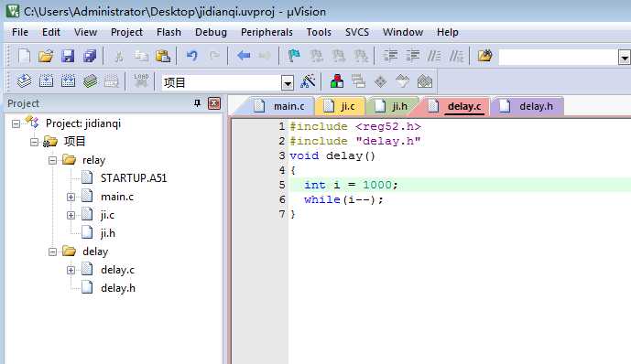Open the Edit menu
Viewport: 631px width, 364px height.
pos(51,32)
